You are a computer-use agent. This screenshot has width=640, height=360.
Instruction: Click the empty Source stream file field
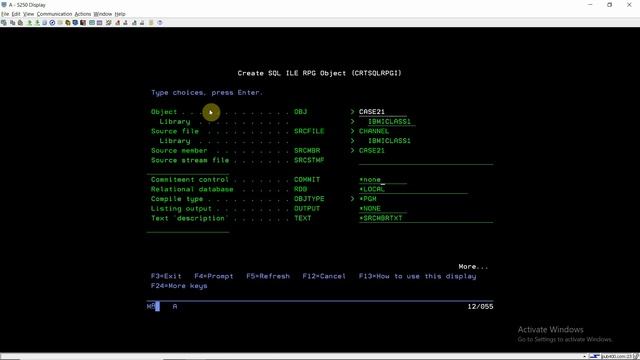click(426, 160)
